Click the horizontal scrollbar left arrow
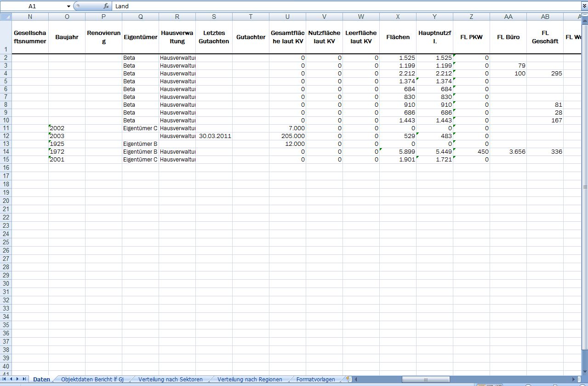The image size is (588, 386). pos(356,380)
